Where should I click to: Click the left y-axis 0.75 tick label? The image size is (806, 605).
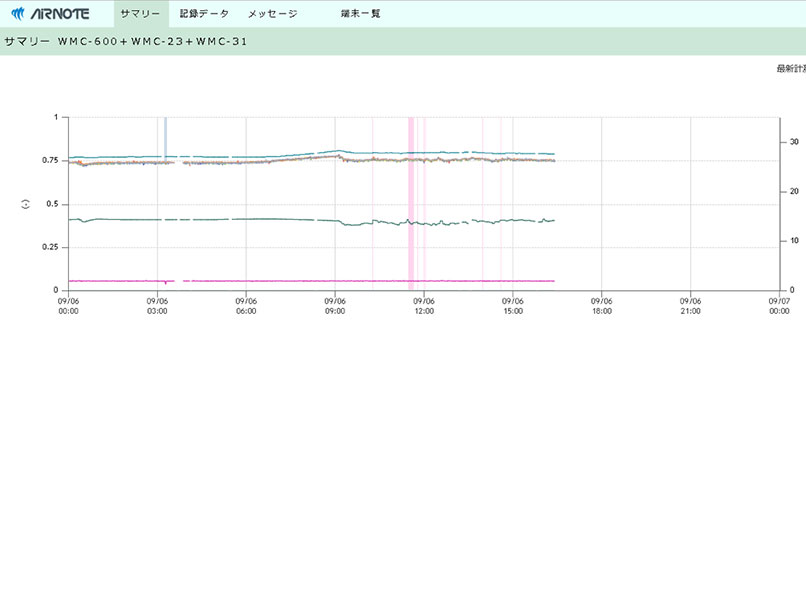49,160
